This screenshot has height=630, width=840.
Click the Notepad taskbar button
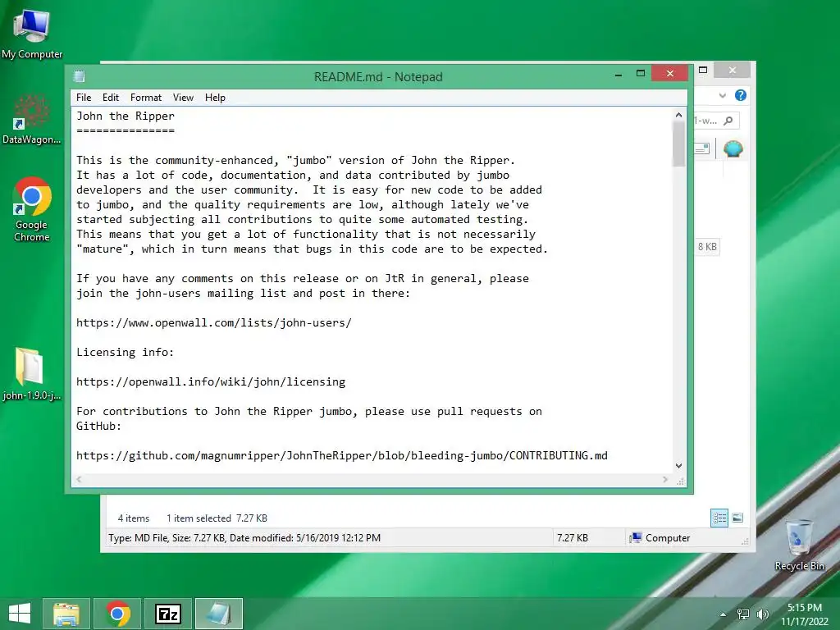click(218, 614)
